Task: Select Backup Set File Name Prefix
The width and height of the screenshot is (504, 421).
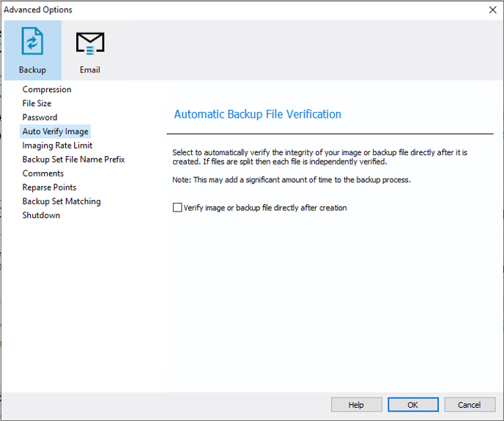Action: coord(73,160)
